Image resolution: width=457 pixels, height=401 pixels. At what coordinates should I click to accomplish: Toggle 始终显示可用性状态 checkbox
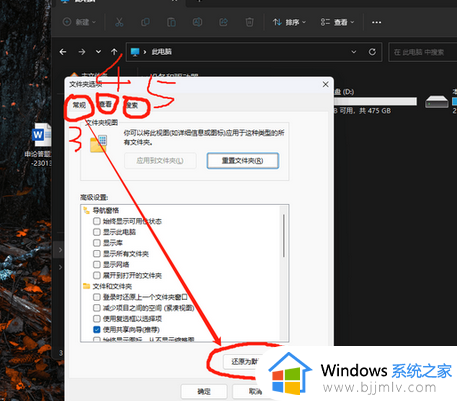pyautogui.click(x=97, y=221)
